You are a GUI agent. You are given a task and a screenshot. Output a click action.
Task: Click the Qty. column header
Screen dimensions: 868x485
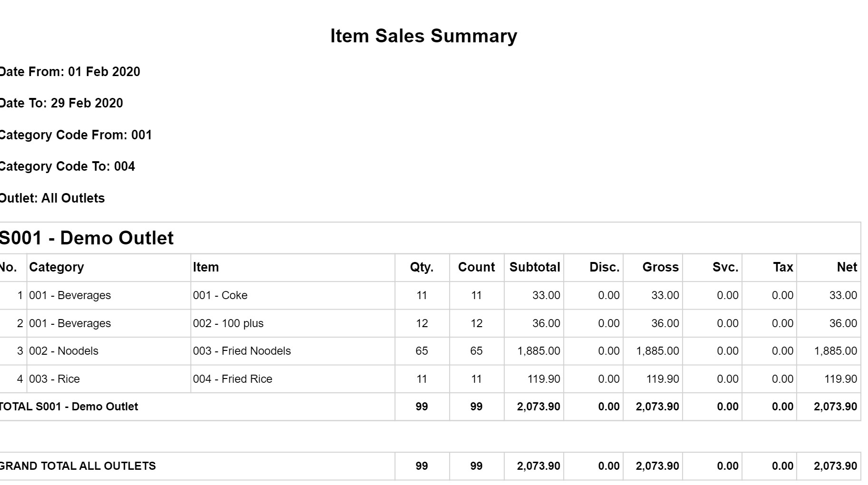click(x=422, y=267)
